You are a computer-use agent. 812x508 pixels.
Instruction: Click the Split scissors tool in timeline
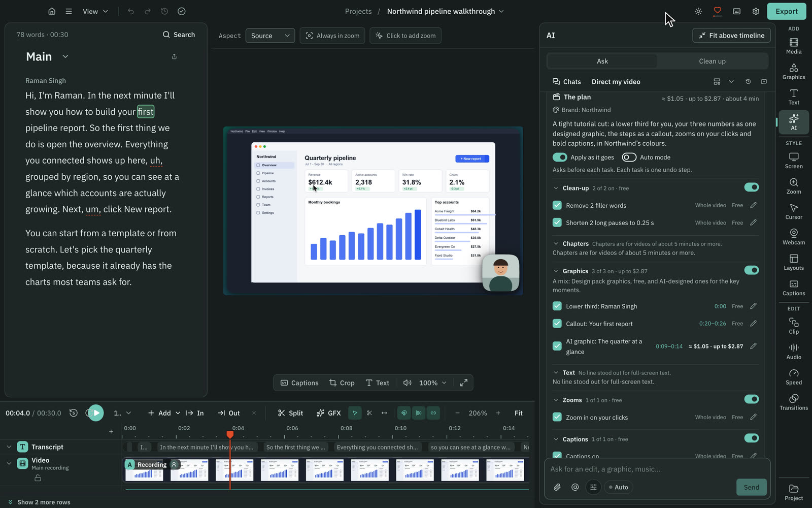(x=290, y=413)
